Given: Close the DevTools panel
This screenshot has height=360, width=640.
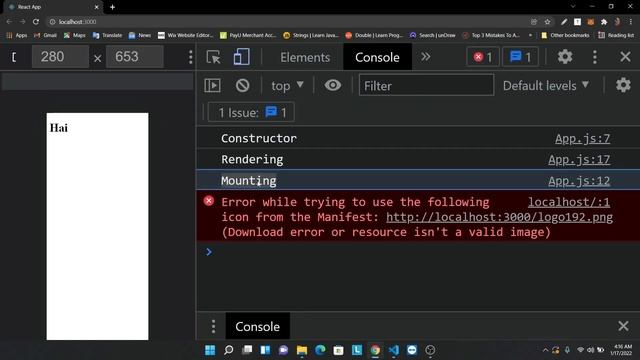Looking at the screenshot, I should tap(625, 57).
